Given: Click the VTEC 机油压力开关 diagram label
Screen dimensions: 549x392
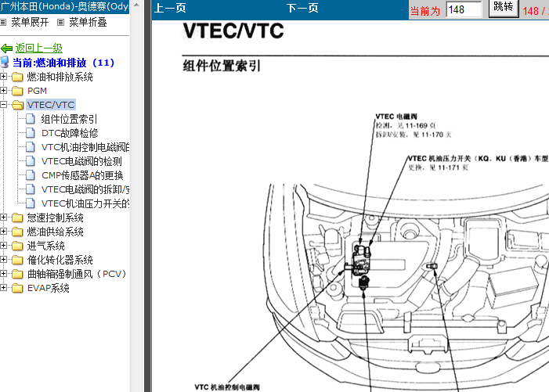Looking at the screenshot, I should (x=478, y=158).
